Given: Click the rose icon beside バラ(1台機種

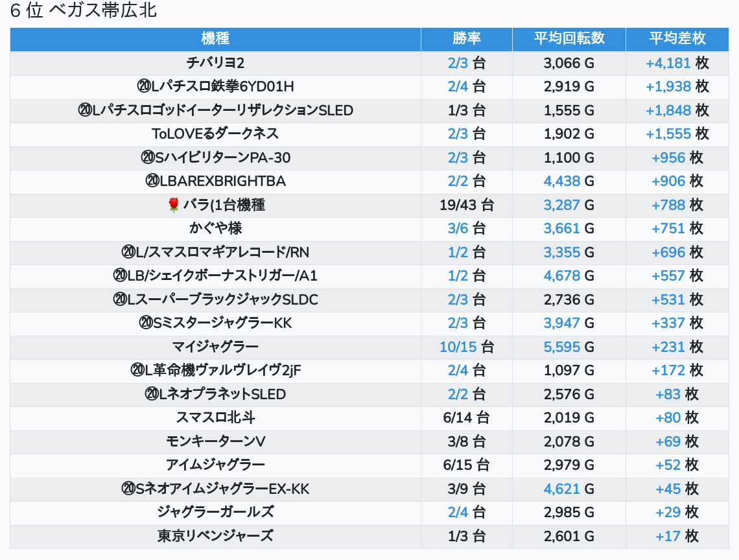Looking at the screenshot, I should [x=173, y=205].
